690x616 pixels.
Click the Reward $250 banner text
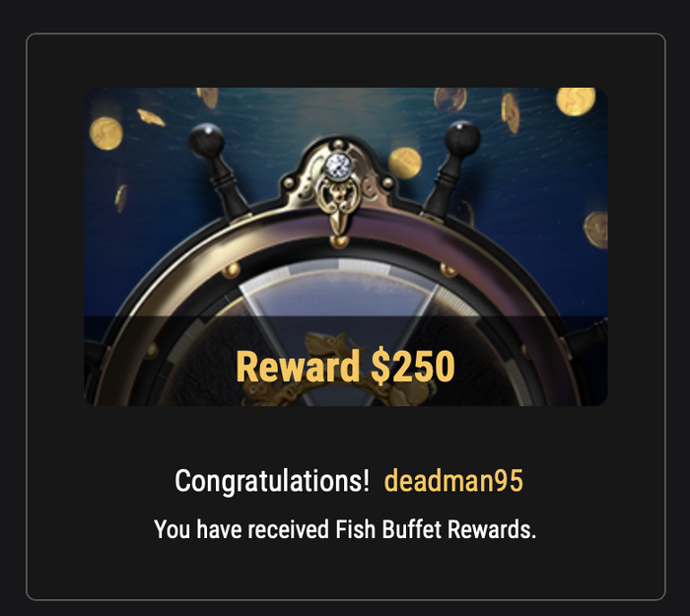345,367
